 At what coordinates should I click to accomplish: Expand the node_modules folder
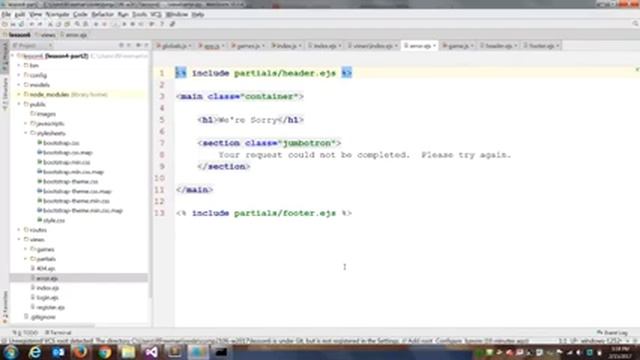[19, 94]
